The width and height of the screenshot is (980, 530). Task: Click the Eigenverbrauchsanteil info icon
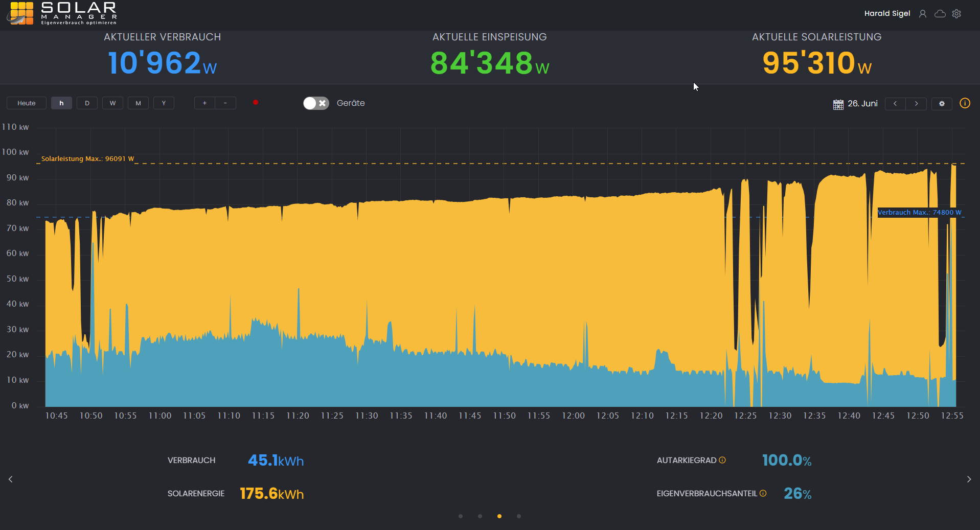pos(763,493)
